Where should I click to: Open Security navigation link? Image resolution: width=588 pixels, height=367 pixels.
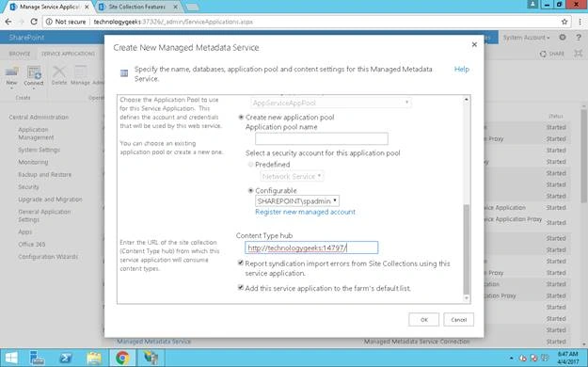[x=28, y=187]
